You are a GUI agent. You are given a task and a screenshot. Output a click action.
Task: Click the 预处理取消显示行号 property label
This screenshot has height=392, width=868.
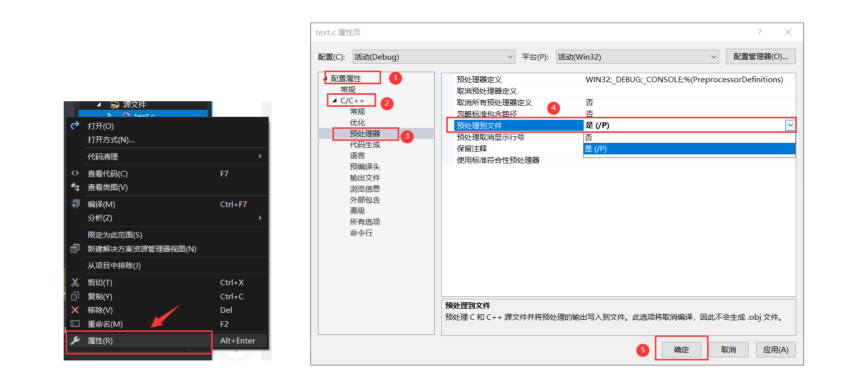point(490,137)
